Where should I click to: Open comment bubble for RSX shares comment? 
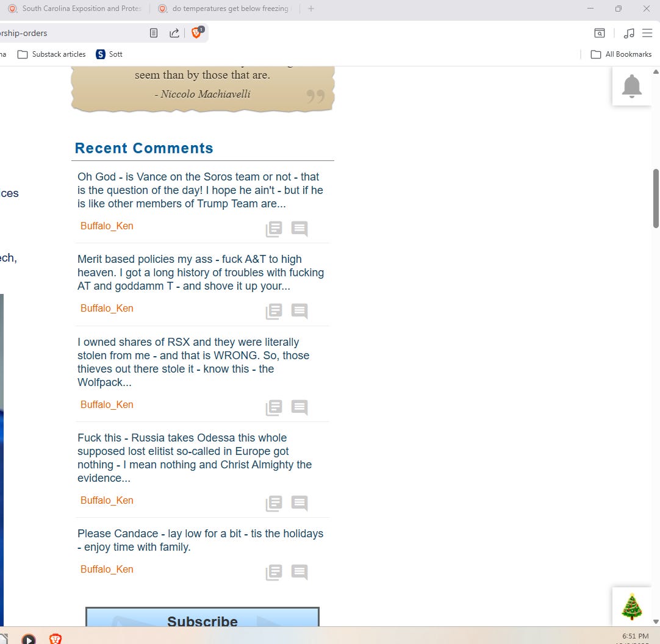pyautogui.click(x=300, y=407)
